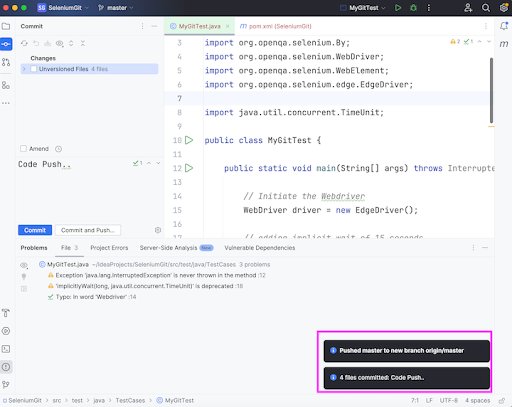
Task: Open Commit panel options menu
Action: pyautogui.click(x=142, y=26)
